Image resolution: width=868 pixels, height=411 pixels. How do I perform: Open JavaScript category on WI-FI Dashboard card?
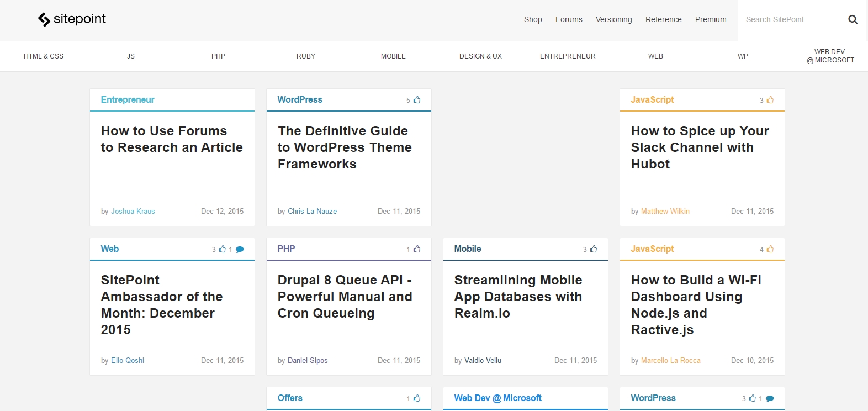[653, 249]
